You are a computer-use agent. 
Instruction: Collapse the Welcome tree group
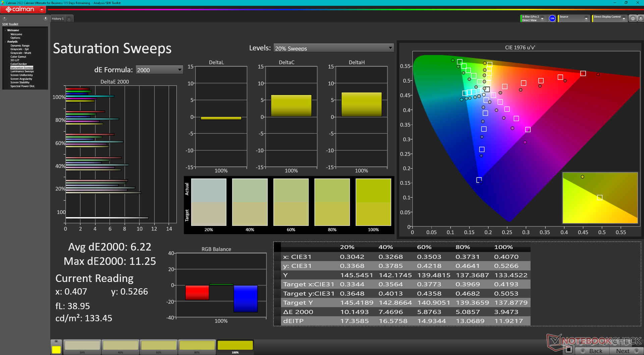5,30
